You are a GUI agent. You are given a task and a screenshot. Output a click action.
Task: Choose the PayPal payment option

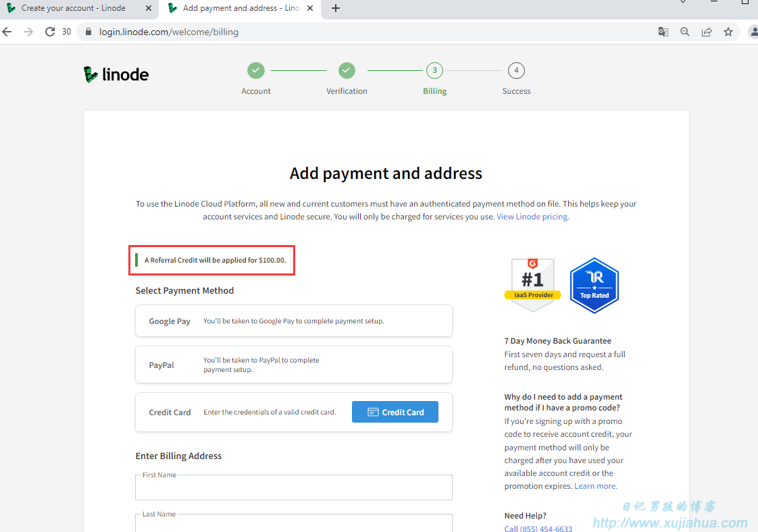point(294,365)
